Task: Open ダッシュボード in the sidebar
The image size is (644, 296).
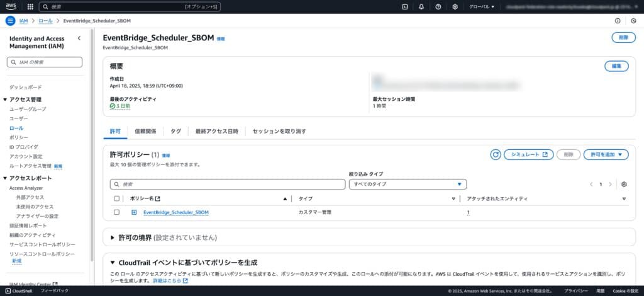Action: [25, 87]
